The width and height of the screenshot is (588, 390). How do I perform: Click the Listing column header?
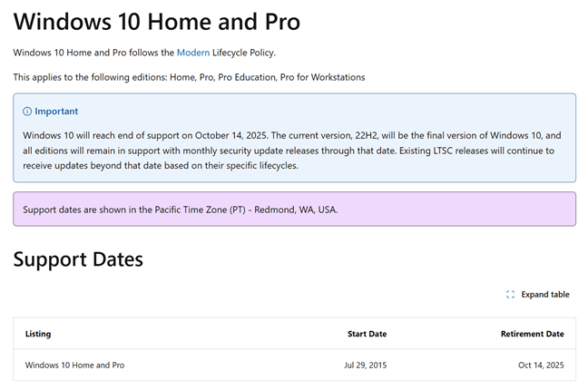(38, 334)
